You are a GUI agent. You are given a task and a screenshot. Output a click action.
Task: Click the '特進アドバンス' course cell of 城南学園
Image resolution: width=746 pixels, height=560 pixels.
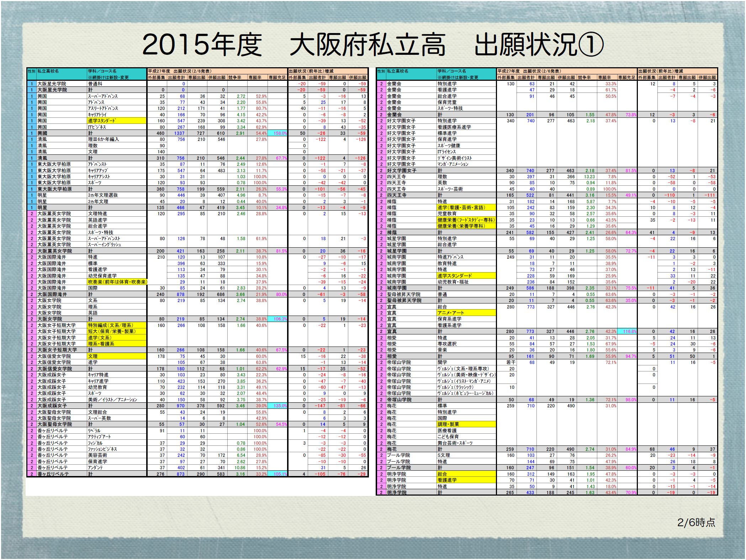pyautogui.click(x=467, y=257)
